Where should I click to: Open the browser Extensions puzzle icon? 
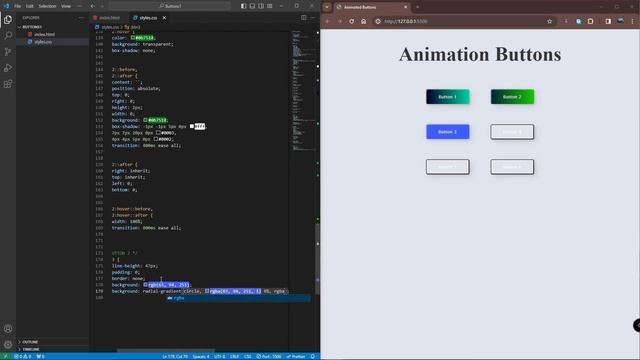point(591,21)
